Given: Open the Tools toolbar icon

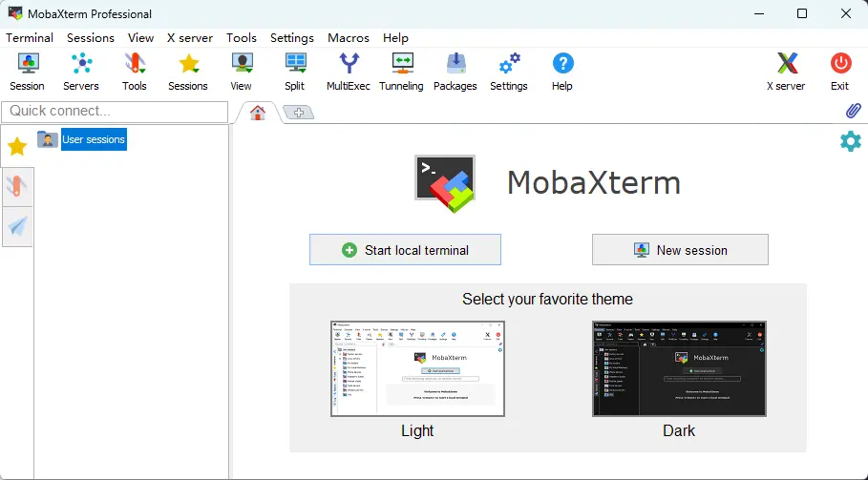Looking at the screenshot, I should 135,63.
